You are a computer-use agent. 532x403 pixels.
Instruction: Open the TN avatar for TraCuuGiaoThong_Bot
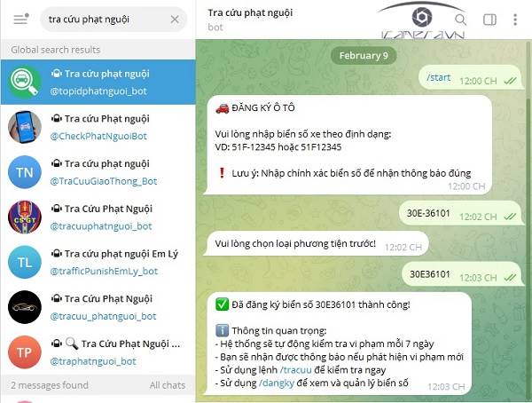pyautogui.click(x=25, y=172)
